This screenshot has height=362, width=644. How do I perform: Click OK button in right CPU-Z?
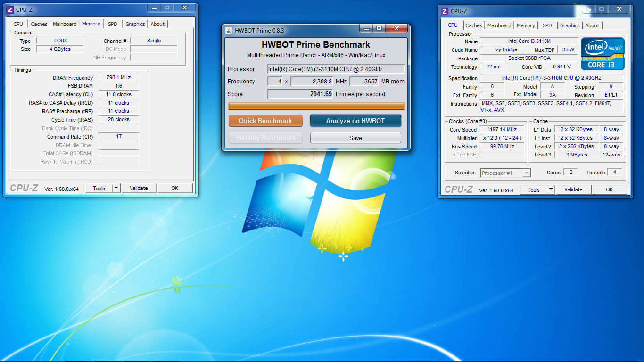pyautogui.click(x=610, y=189)
